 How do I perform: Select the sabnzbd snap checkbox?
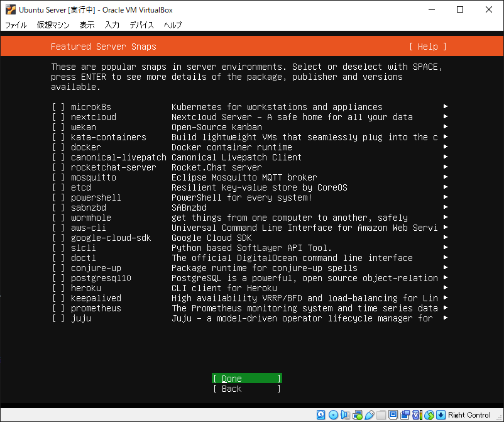58,208
